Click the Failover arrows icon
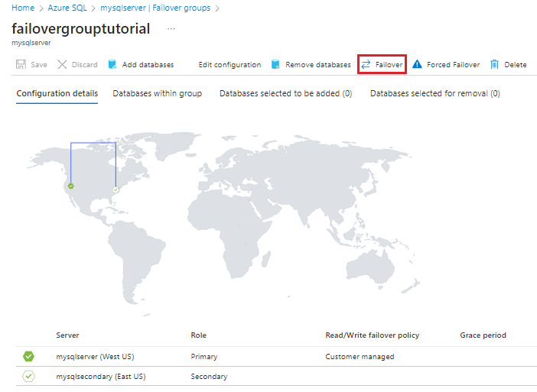This screenshot has height=392, width=537. 366,64
